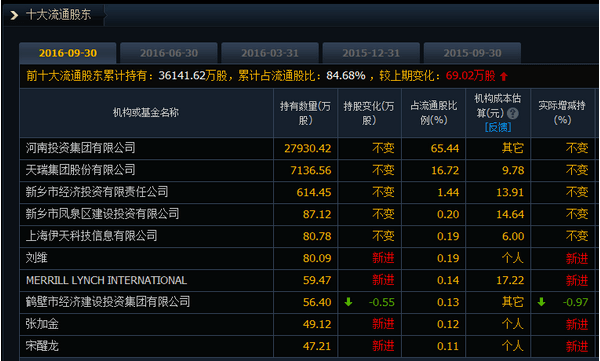Open the 反馈 feedback link

tap(498, 127)
